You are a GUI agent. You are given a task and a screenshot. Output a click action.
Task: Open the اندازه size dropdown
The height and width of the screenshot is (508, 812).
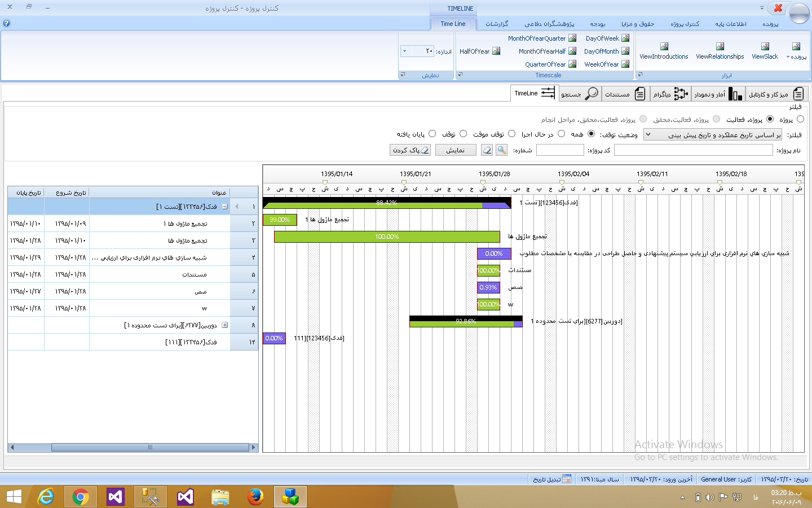[404, 51]
